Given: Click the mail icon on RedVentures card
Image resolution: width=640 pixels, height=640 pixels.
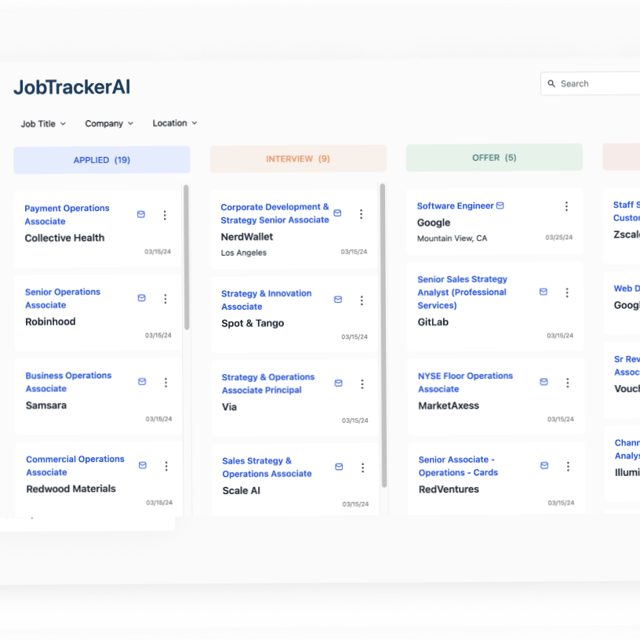Looking at the screenshot, I should point(544,466).
